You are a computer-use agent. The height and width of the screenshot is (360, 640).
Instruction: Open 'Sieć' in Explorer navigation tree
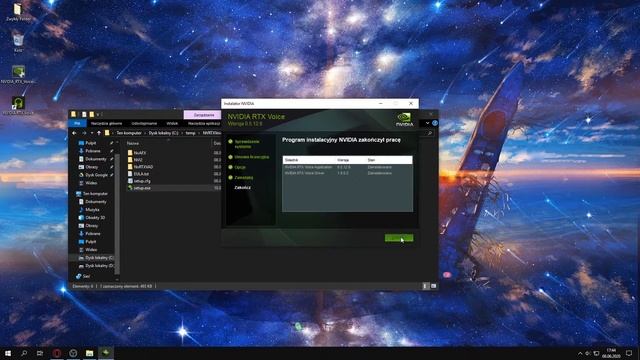click(86, 276)
